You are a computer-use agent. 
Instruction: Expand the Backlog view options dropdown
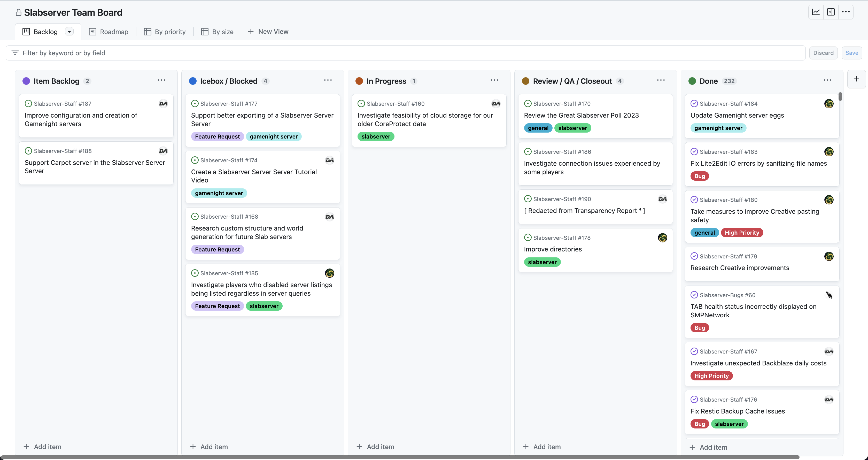(x=69, y=32)
